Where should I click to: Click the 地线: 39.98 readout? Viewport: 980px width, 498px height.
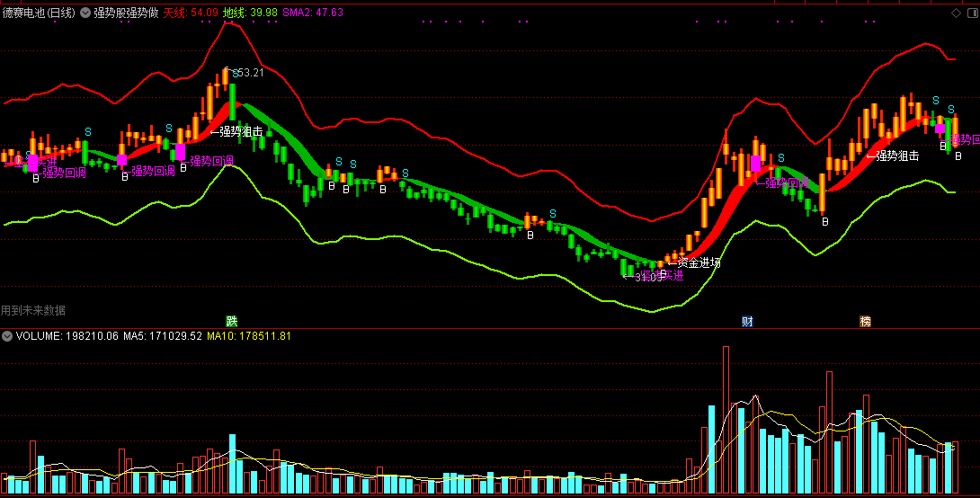click(x=251, y=13)
